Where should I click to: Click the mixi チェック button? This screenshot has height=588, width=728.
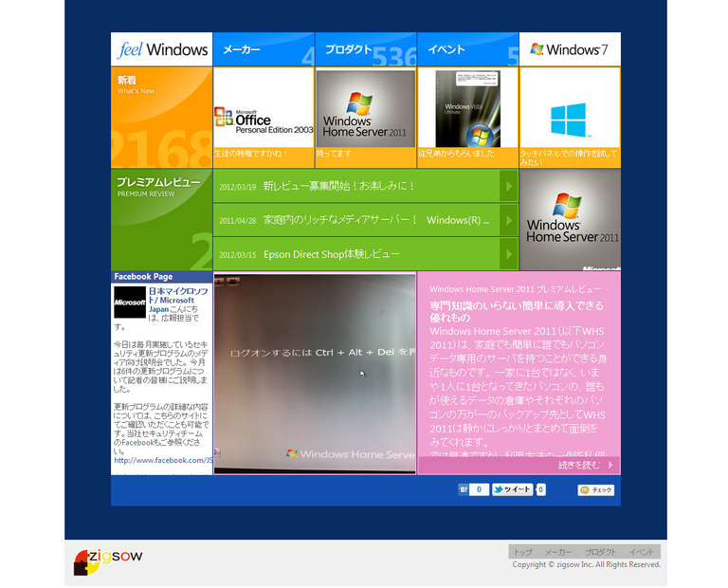tap(596, 490)
